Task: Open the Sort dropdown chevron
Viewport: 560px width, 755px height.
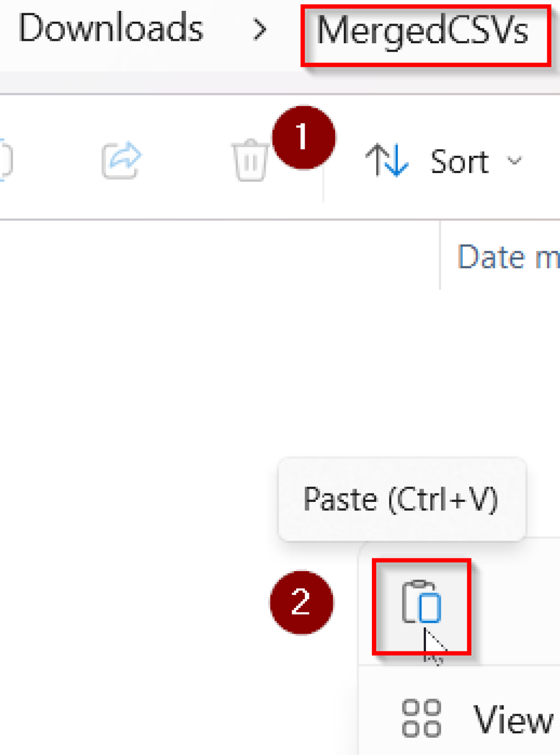Action: tap(512, 161)
